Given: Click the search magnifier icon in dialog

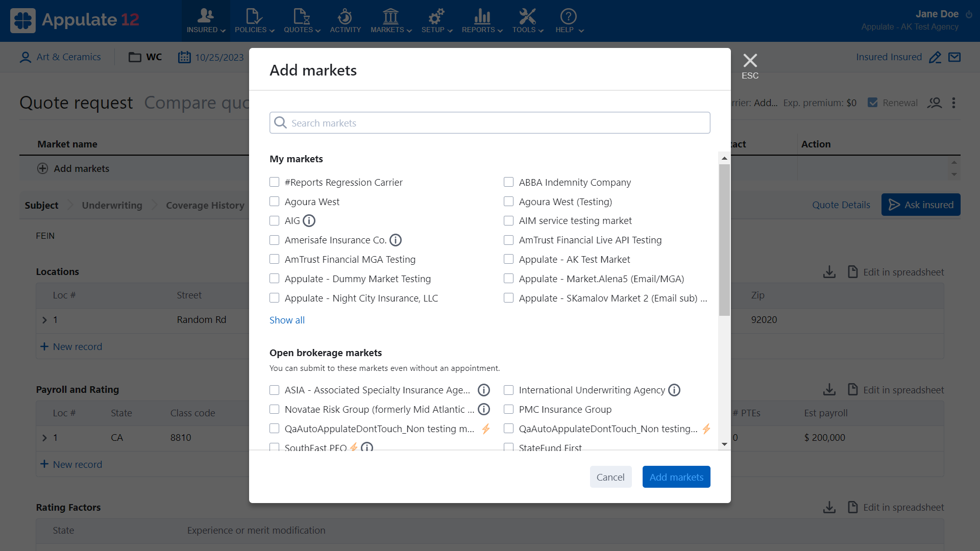Looking at the screenshot, I should (280, 123).
